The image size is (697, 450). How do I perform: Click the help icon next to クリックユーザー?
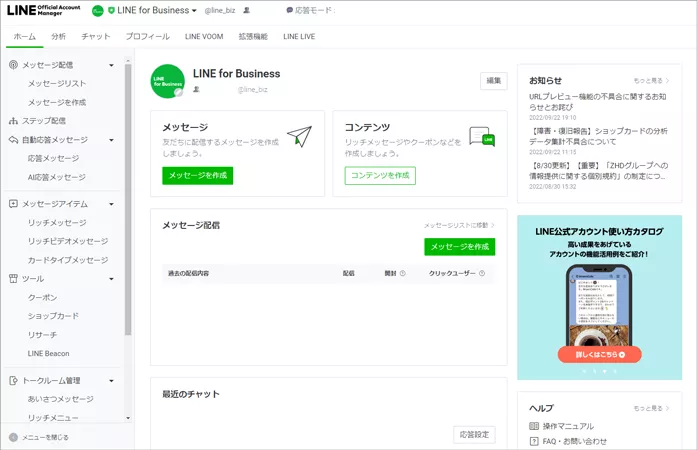[x=487, y=273]
